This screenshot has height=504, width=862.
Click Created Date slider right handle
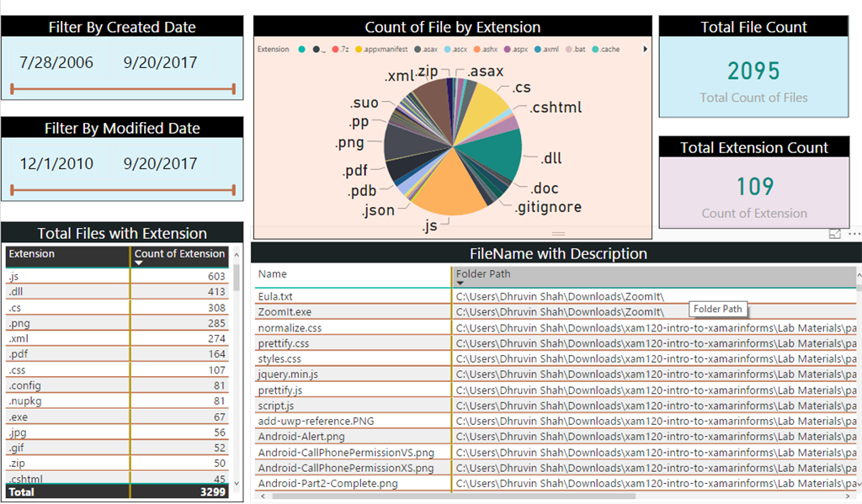(x=234, y=88)
